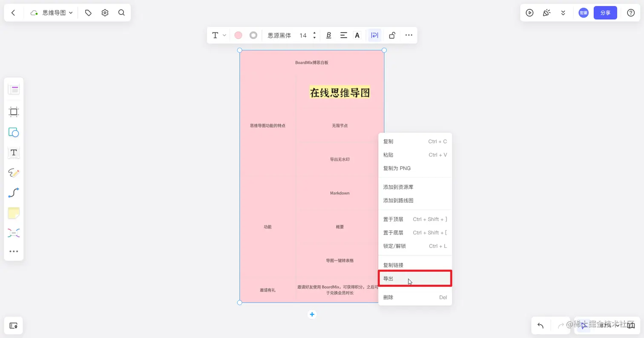Undo the last action
Viewport: 644px width, 338px height.
[x=540, y=326]
